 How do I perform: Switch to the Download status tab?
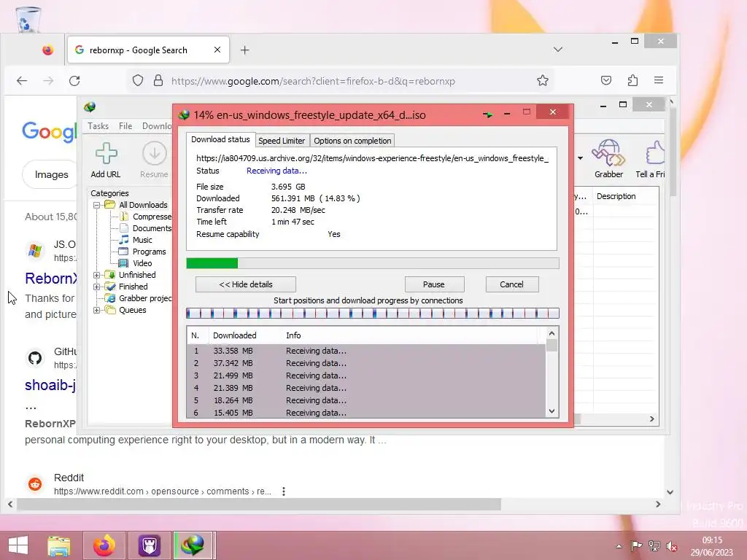[220, 139]
